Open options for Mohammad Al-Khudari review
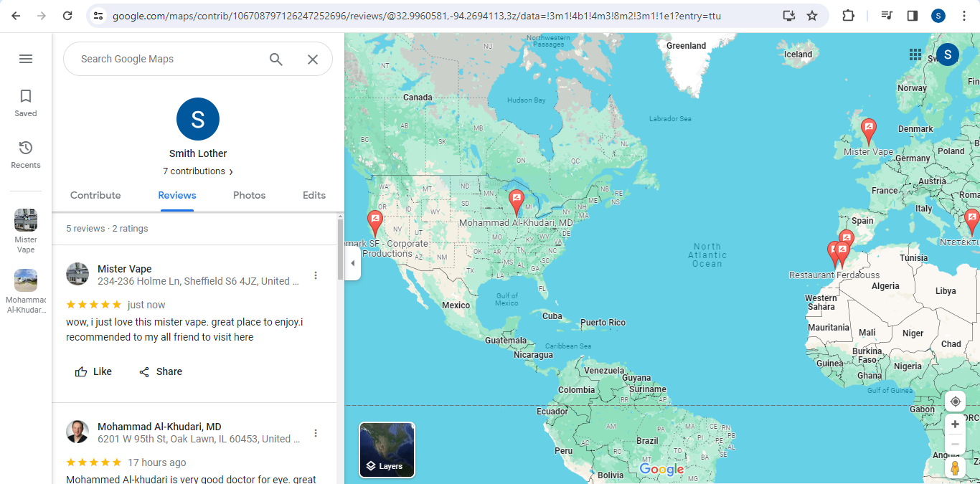The height and width of the screenshot is (484, 980). click(x=316, y=433)
